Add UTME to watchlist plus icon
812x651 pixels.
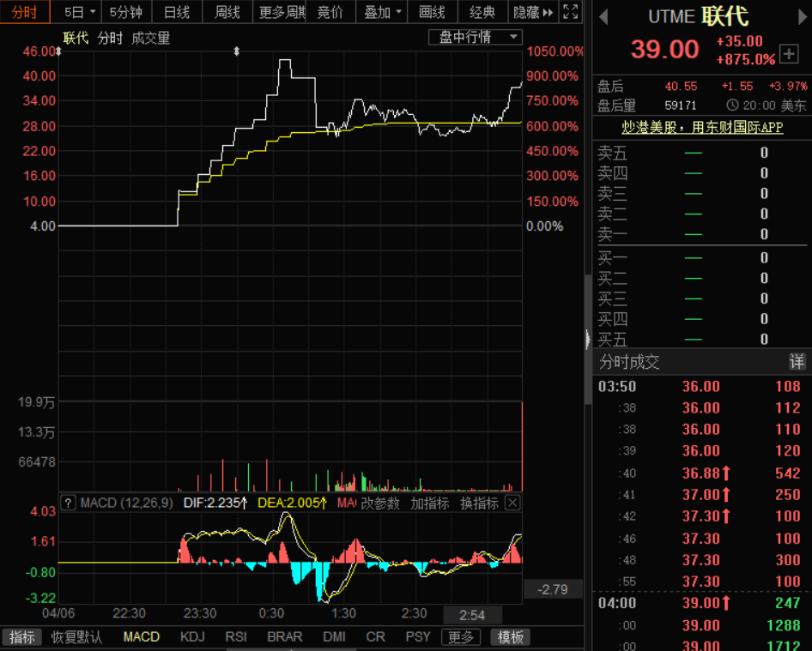[789, 54]
